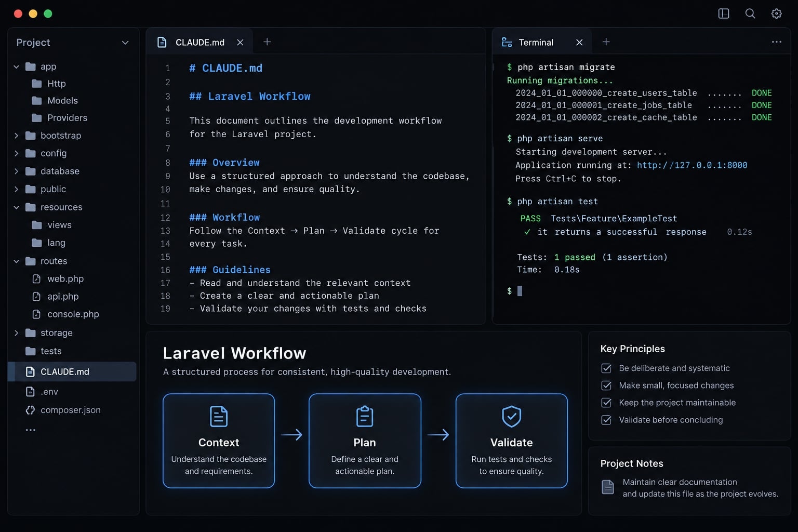Image resolution: width=798 pixels, height=532 pixels.
Task: Add a new terminal tab
Action: click(x=606, y=42)
